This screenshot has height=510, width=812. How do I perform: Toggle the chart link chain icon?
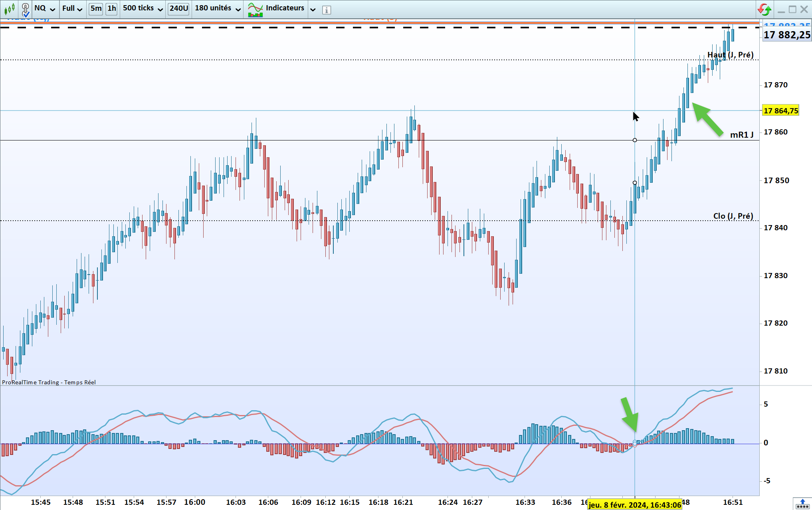pyautogui.click(x=26, y=9)
